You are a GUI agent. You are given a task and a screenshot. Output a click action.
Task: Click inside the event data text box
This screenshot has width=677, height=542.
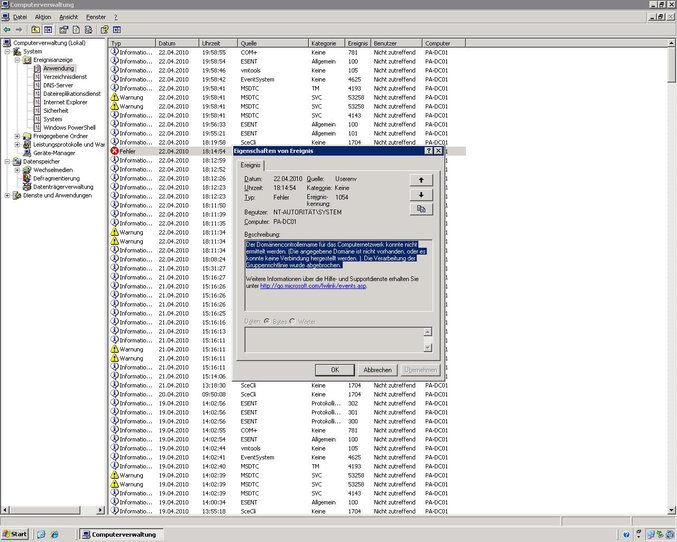[334, 340]
